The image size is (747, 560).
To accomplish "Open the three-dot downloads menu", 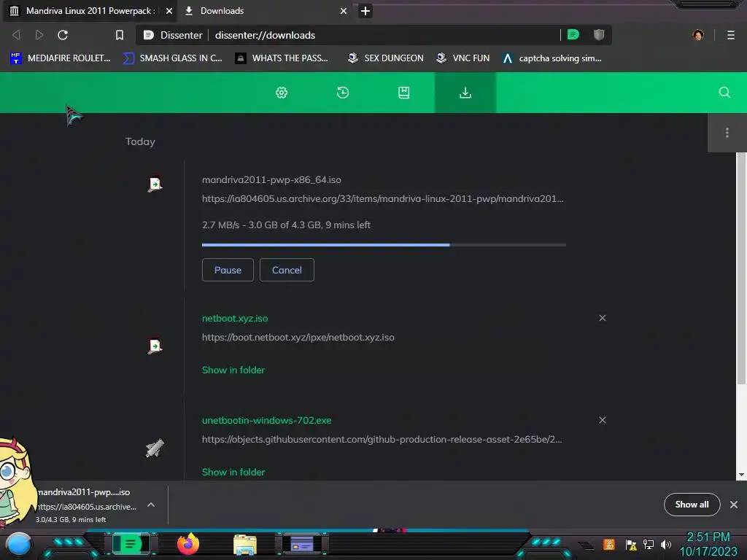I will tap(727, 133).
